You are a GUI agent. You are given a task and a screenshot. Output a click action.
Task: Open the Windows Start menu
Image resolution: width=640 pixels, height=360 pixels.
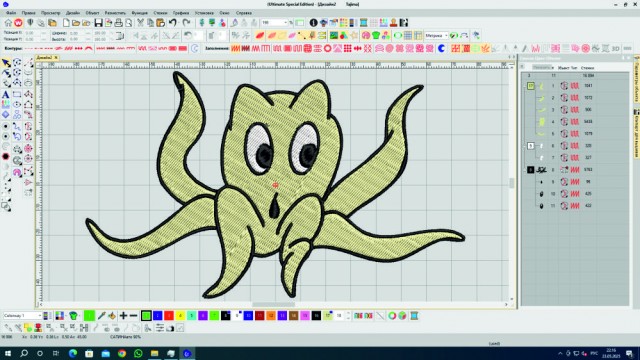(8, 353)
